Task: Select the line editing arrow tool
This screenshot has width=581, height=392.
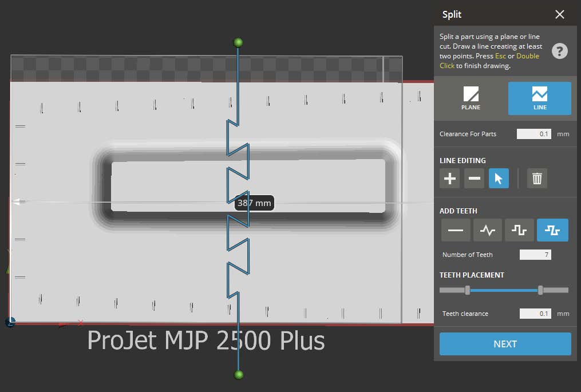Action: point(498,178)
